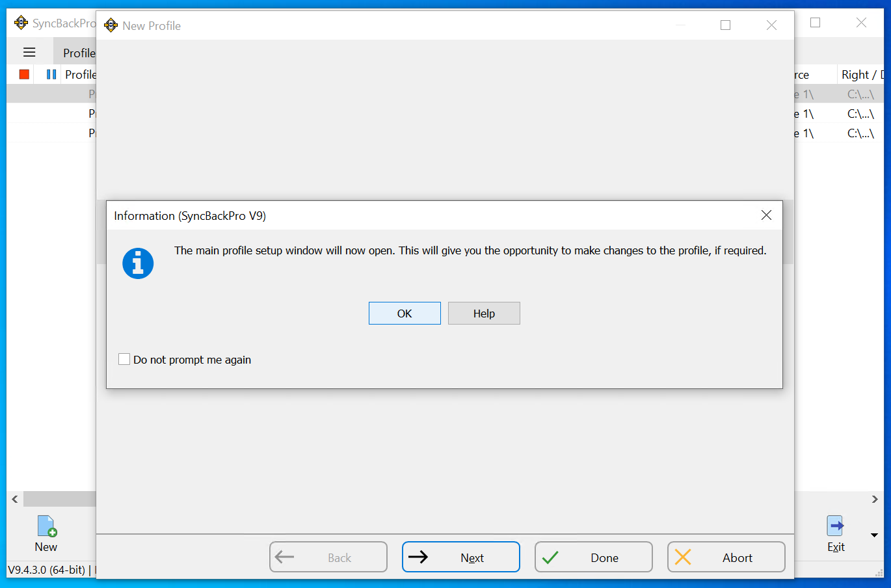Click the SyncBackPro app icon in title bar
Viewport: 891px width, 588px height.
pyautogui.click(x=21, y=23)
